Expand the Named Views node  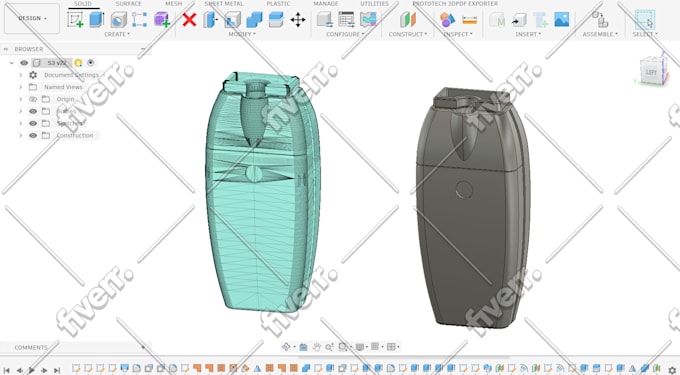coord(20,87)
